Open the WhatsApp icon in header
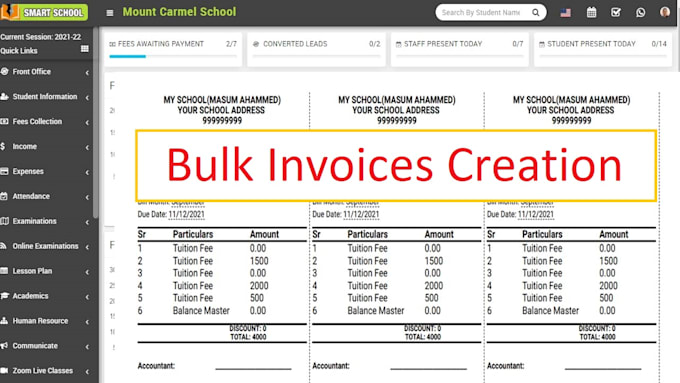Viewport: 680px width, 383px height. [641, 13]
